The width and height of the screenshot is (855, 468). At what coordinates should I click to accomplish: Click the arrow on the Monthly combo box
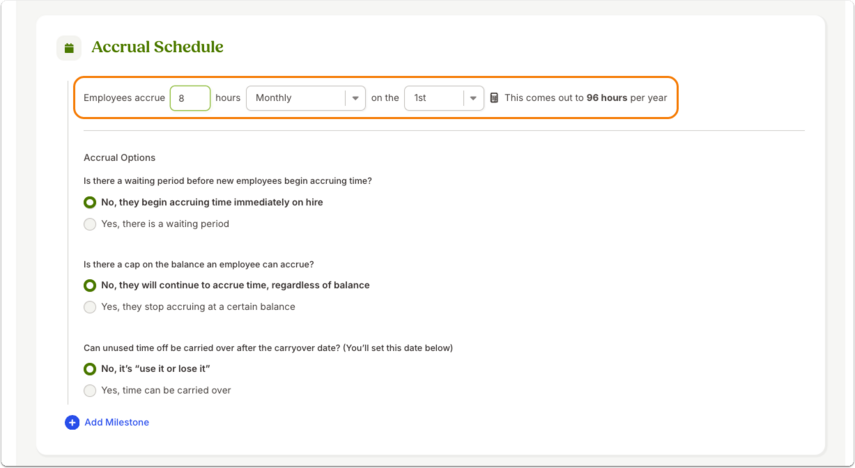pos(356,98)
